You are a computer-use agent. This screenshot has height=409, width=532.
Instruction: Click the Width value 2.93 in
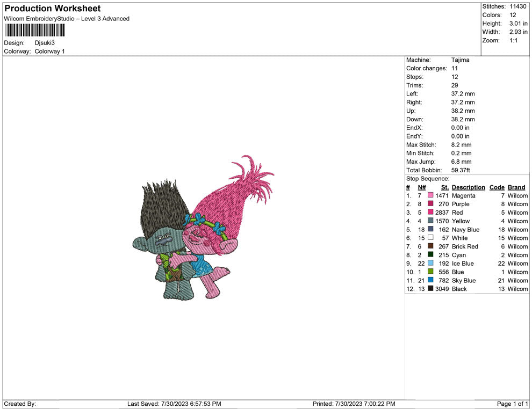[x=519, y=32]
